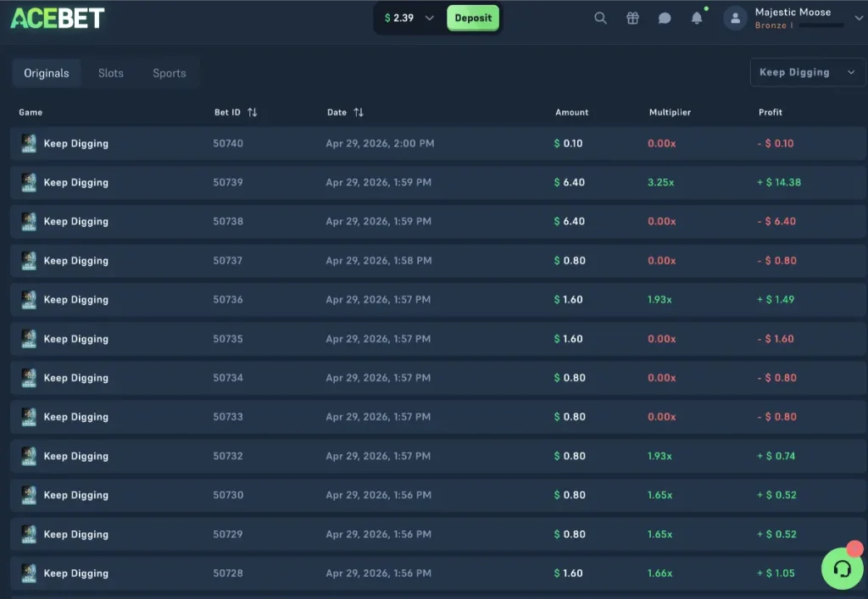This screenshot has width=868, height=599.
Task: Switch to the Sports tab
Action: (169, 73)
